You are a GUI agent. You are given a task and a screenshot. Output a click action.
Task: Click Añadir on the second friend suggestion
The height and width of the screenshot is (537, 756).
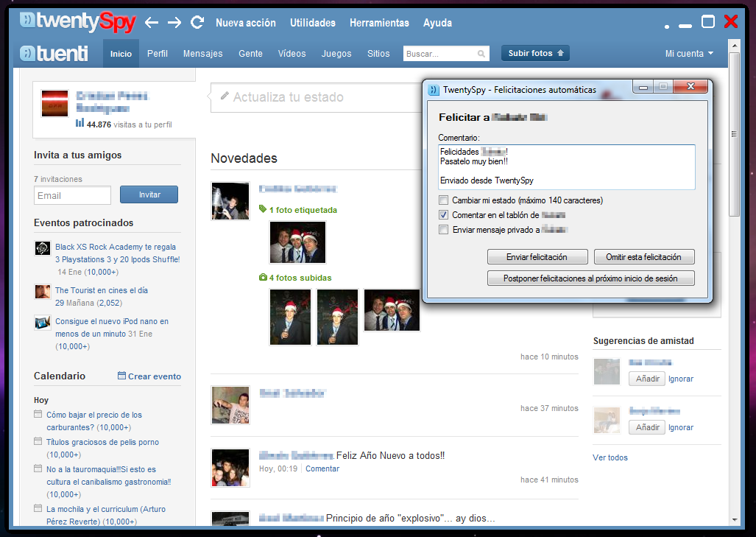[647, 427]
